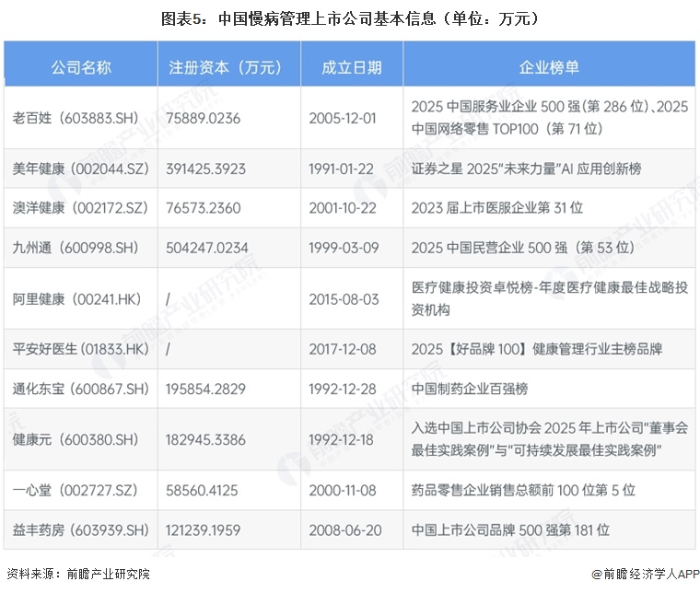Viewport: 700px width, 593px height.
Task: Click ranking text 医疗健康投资卓悦榜
Action: (472, 288)
